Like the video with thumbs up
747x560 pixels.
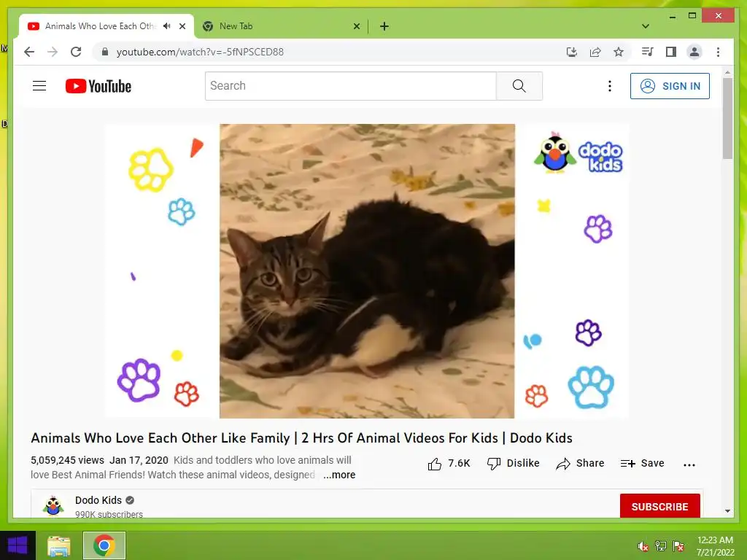[x=449, y=463]
